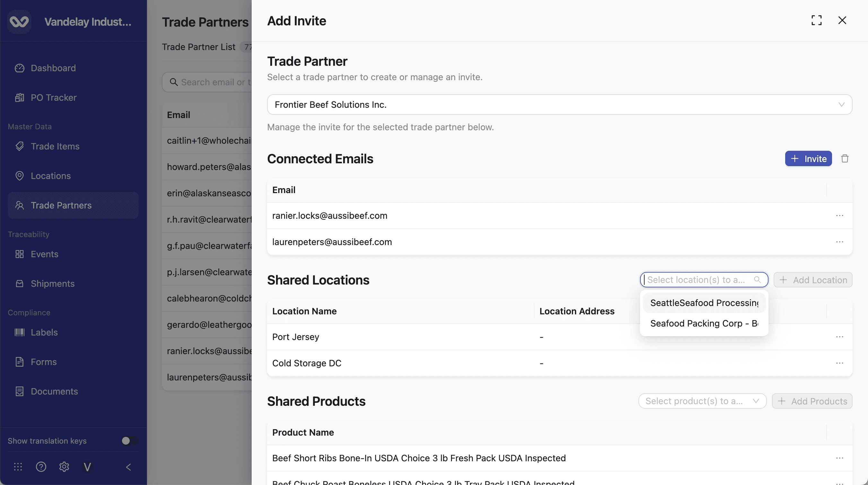Open settings gear in sidebar footer
This screenshot has width=868, height=485.
click(x=64, y=467)
